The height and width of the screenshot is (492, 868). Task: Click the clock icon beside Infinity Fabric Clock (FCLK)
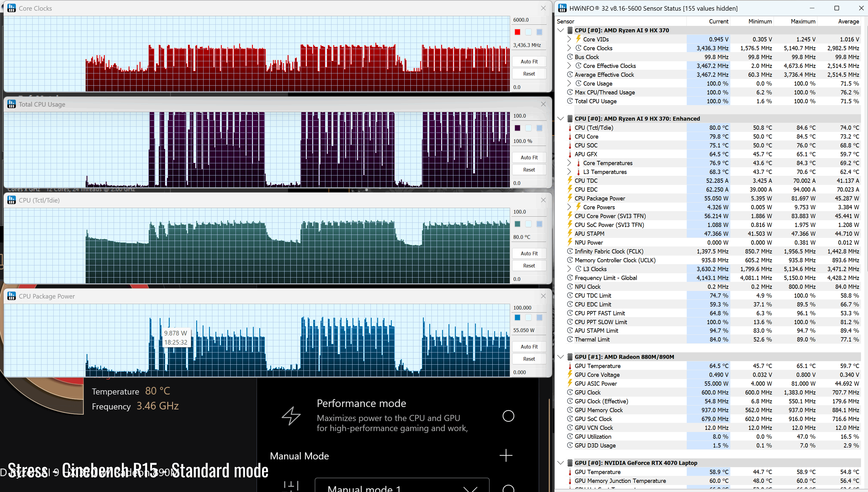pyautogui.click(x=570, y=251)
